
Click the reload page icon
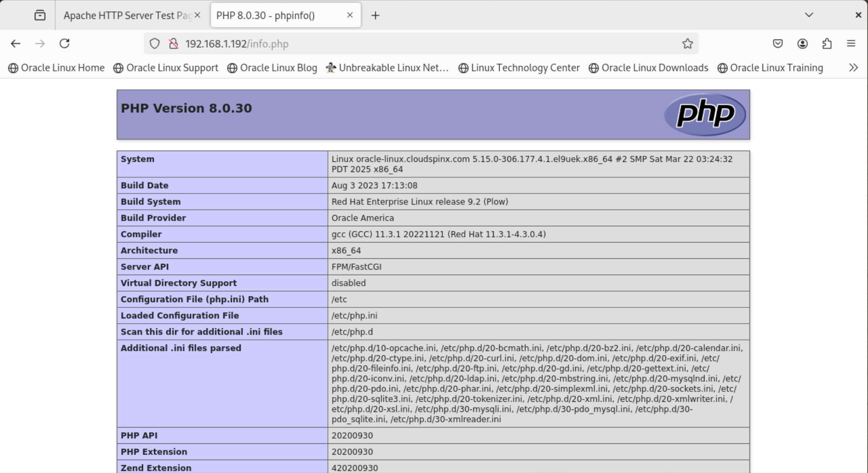point(65,43)
